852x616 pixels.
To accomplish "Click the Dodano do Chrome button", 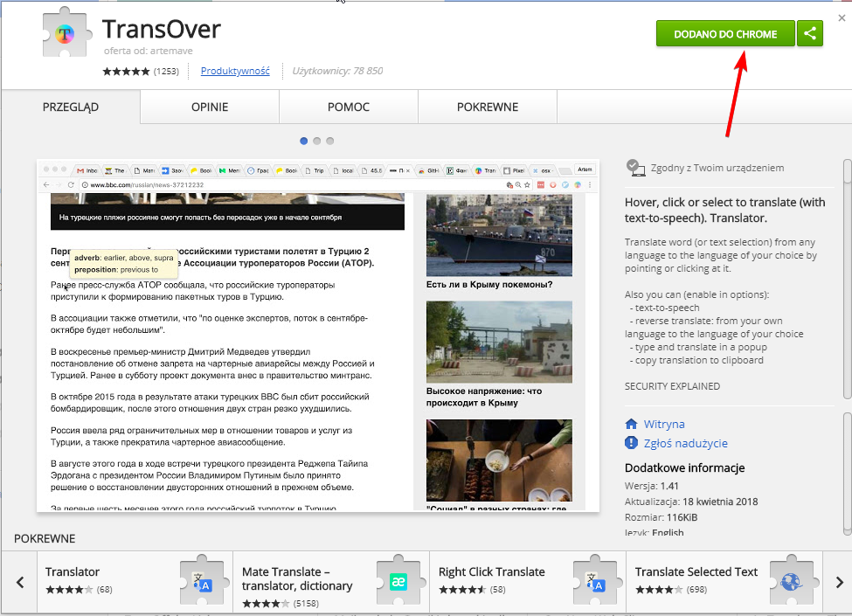I will tap(725, 34).
